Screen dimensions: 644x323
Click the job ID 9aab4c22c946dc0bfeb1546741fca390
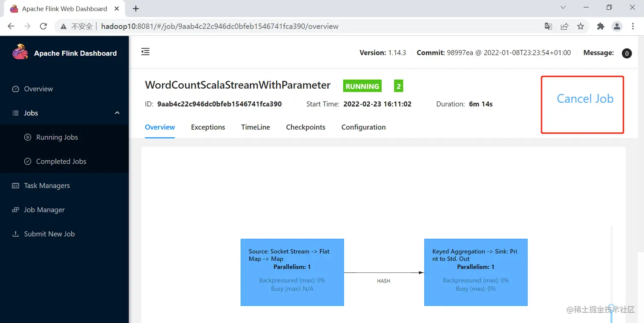coord(219,104)
